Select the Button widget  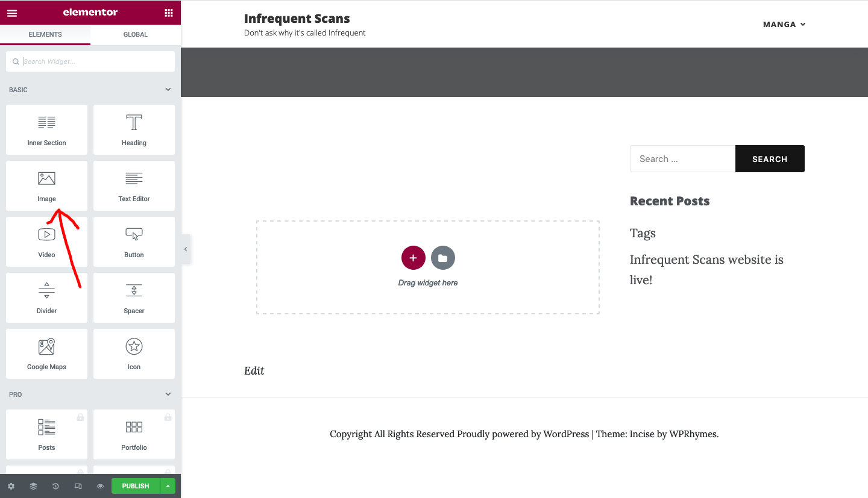pos(134,241)
